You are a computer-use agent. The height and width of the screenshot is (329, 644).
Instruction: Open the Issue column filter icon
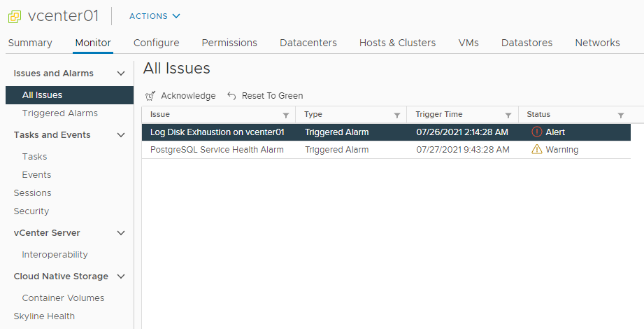coord(285,115)
